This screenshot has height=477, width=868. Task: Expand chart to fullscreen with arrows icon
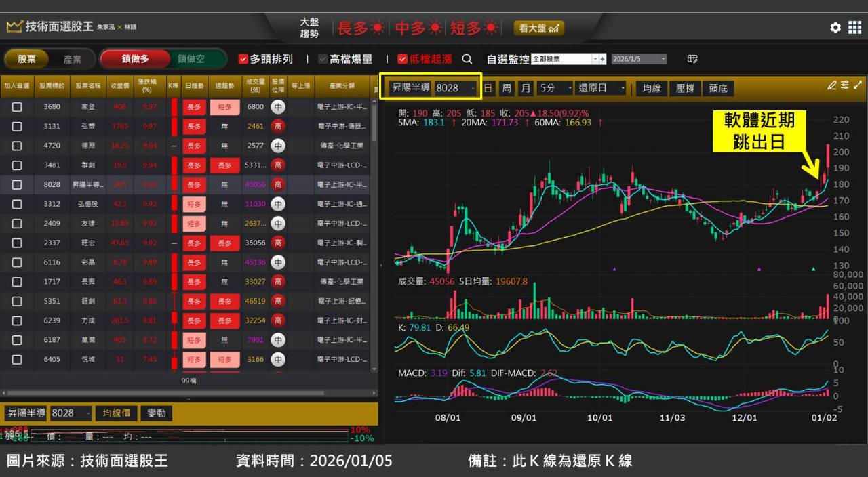[858, 85]
